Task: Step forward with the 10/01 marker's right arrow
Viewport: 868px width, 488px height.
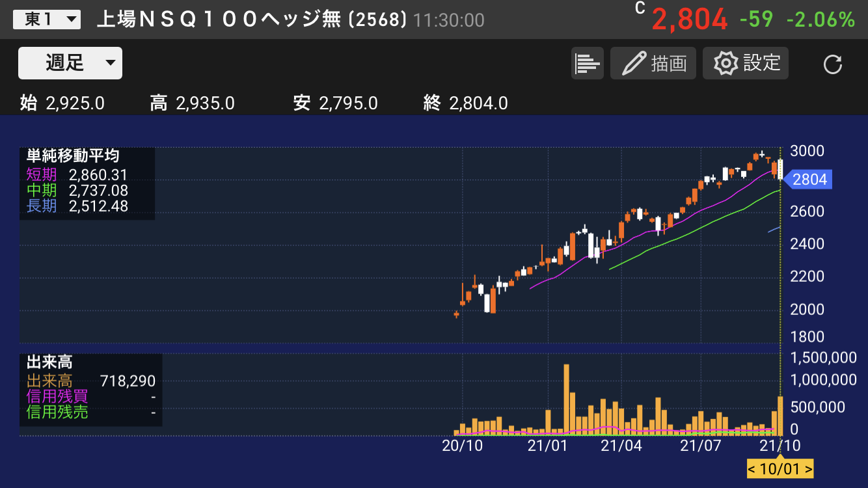Action: pos(808,468)
